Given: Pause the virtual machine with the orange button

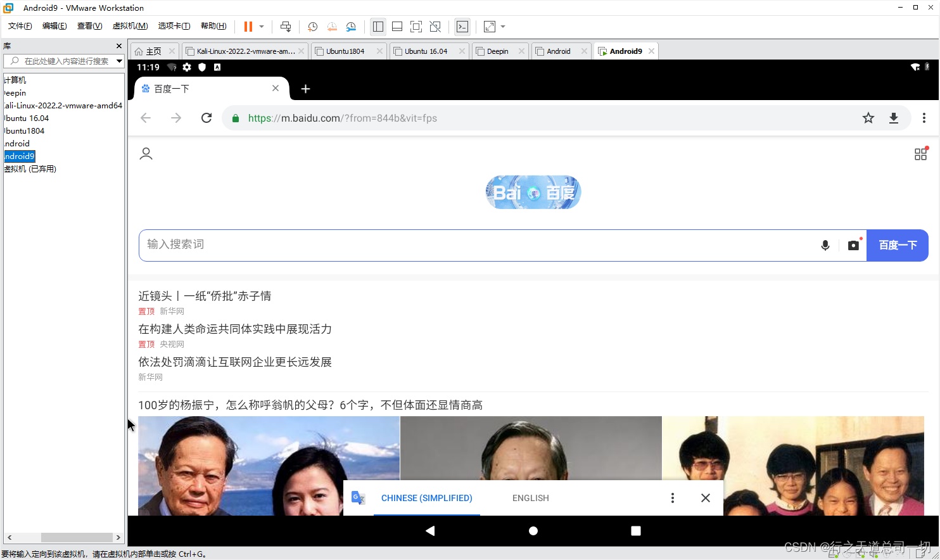Looking at the screenshot, I should (x=248, y=27).
